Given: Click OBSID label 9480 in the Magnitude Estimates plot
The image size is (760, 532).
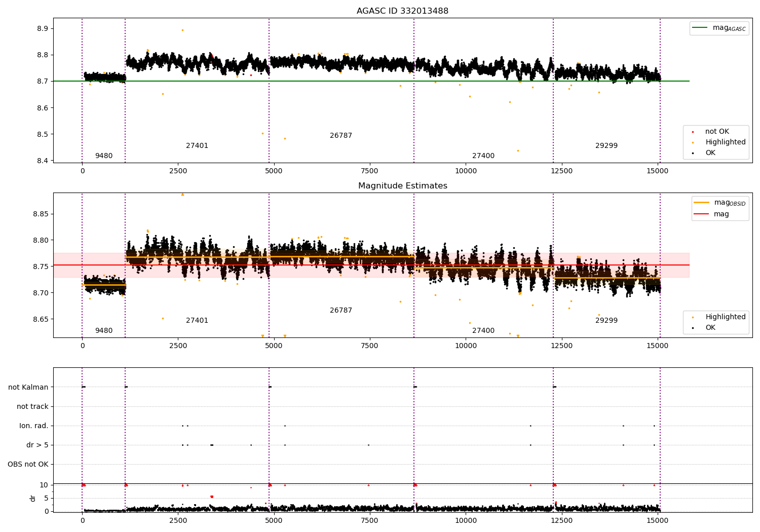Looking at the screenshot, I should pyautogui.click(x=104, y=331).
